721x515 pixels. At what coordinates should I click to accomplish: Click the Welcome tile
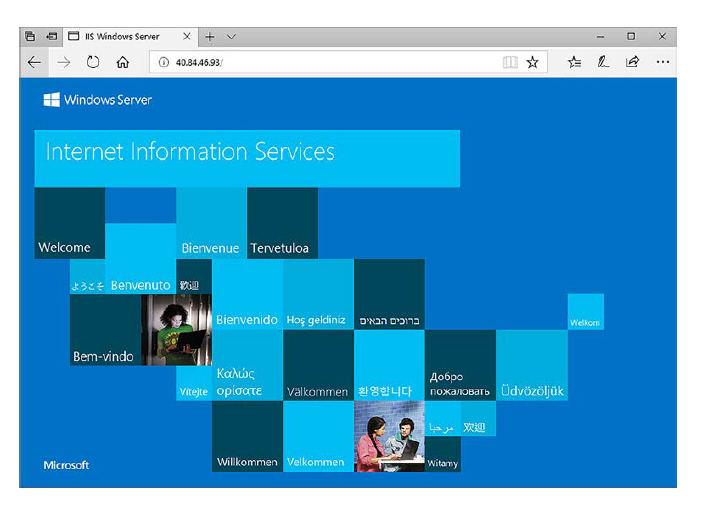69,223
